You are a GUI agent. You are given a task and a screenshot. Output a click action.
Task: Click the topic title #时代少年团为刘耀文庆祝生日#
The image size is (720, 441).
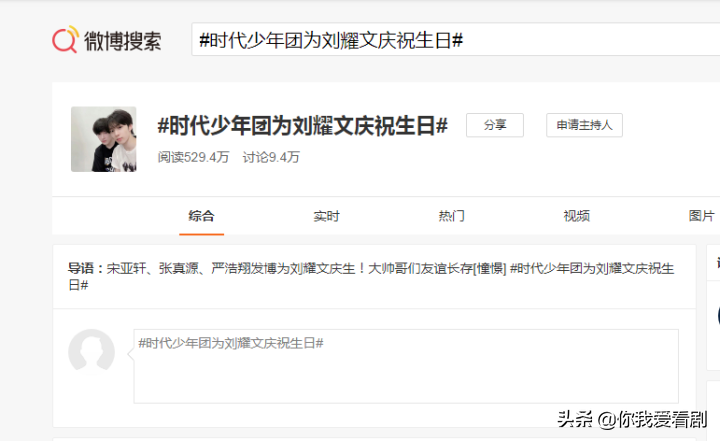[302, 126]
